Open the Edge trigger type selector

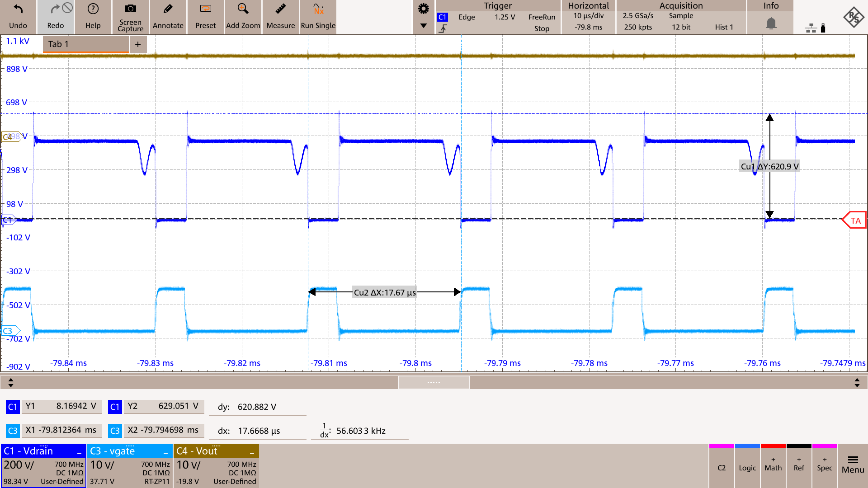tap(467, 17)
